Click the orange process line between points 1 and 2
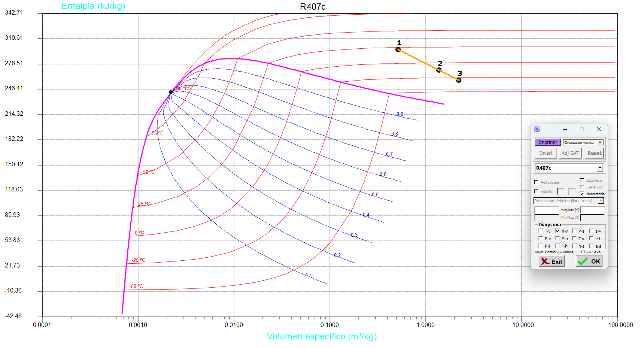 coord(418,60)
